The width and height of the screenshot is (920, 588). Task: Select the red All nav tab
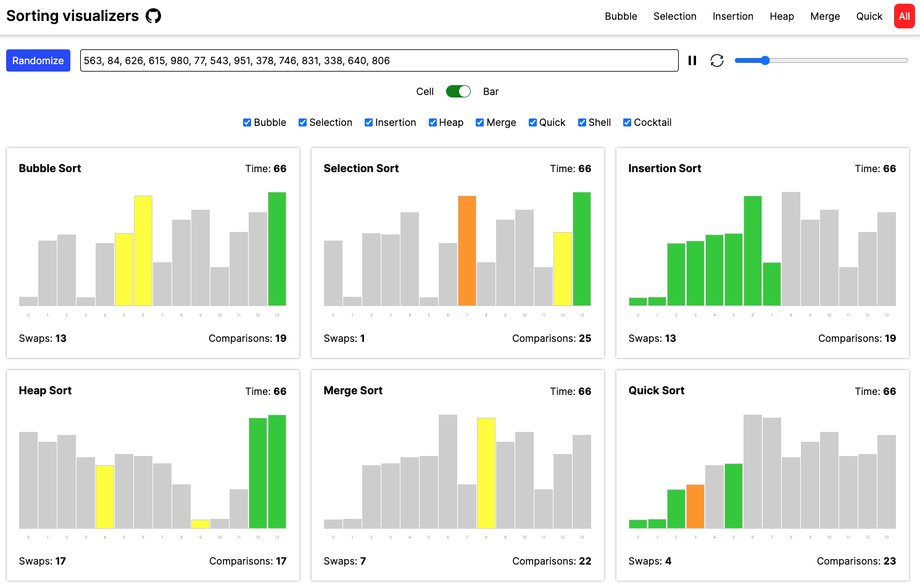(905, 17)
